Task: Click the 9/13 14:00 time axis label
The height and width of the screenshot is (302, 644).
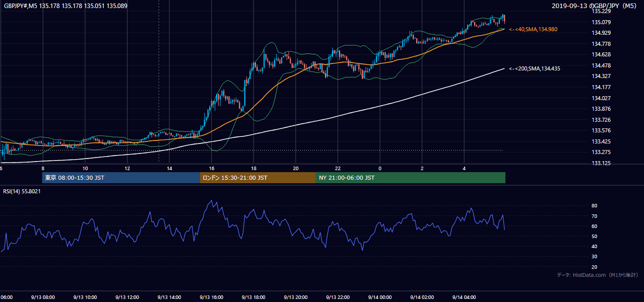Action: pos(169,297)
